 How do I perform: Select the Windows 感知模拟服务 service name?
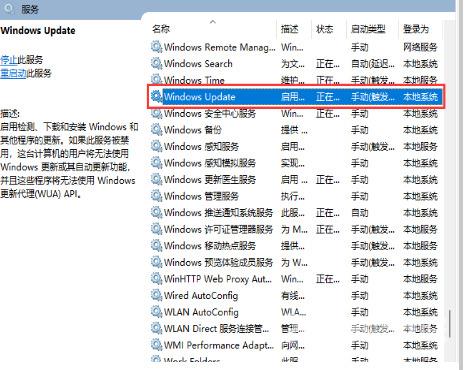(210, 163)
